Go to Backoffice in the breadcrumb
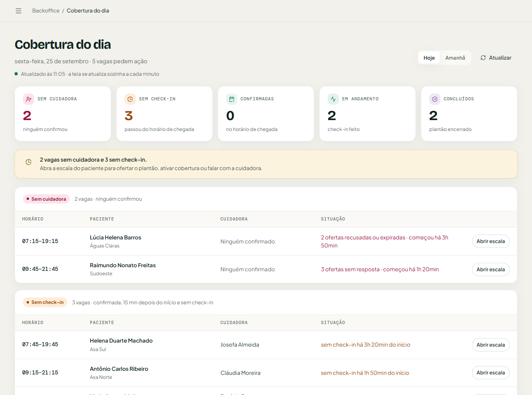 (46, 11)
